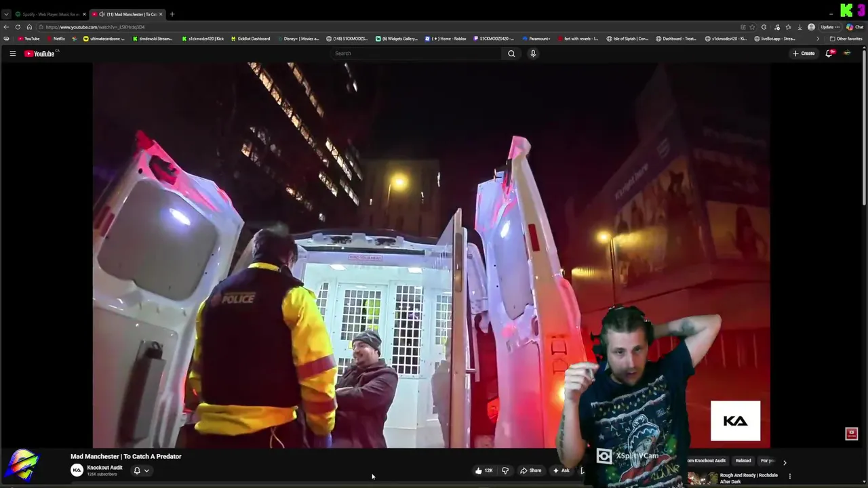
Task: Expand notification options chevron beside bell
Action: [146, 470]
